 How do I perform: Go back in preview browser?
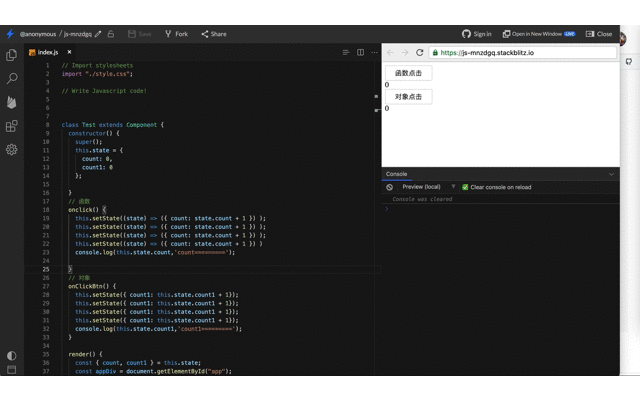390,53
